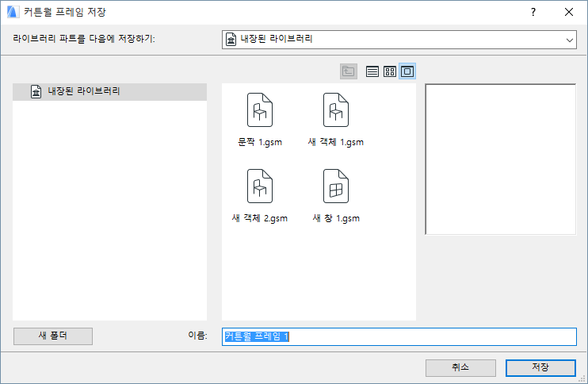Click the 새 창 1.gsm file name label
Screen dimensions: 588x384
click(x=336, y=218)
